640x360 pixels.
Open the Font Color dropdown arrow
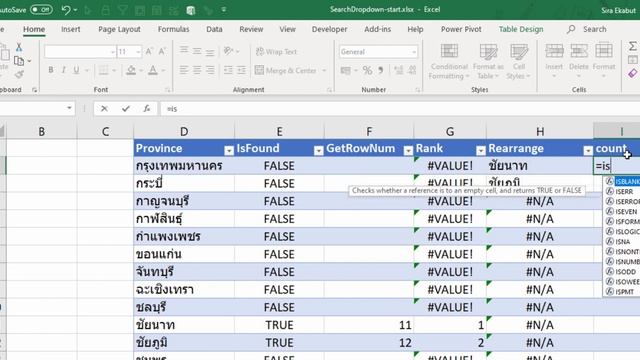163,71
